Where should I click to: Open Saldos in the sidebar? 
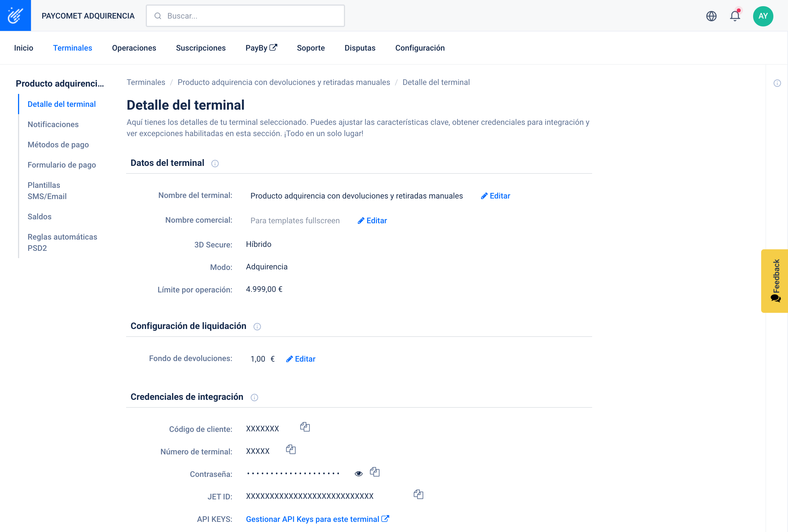coord(39,217)
